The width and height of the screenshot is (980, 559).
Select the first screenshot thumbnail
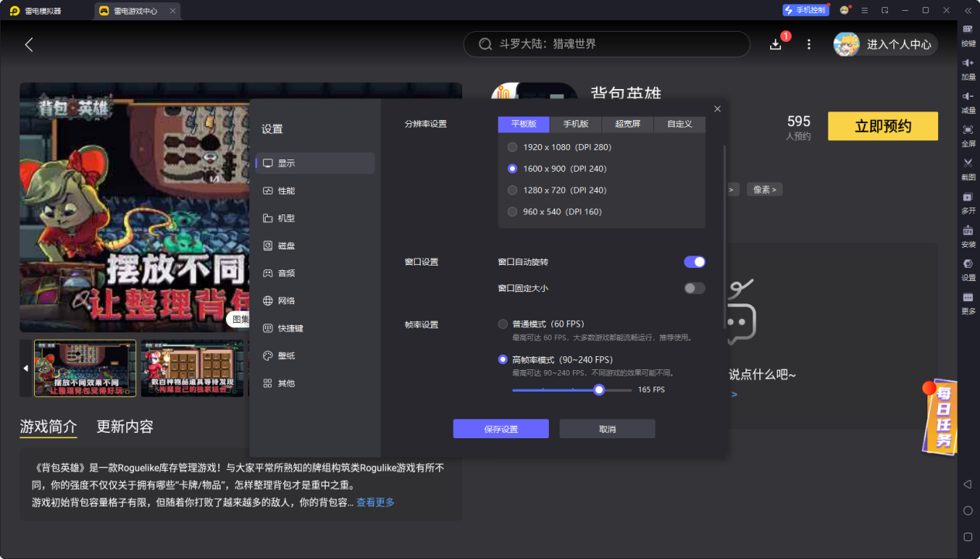click(85, 369)
